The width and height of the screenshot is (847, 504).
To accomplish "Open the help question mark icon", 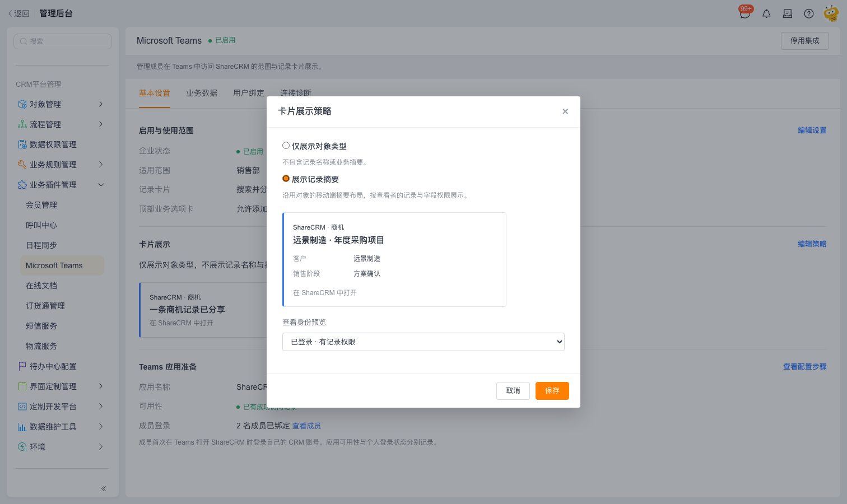I will (809, 13).
